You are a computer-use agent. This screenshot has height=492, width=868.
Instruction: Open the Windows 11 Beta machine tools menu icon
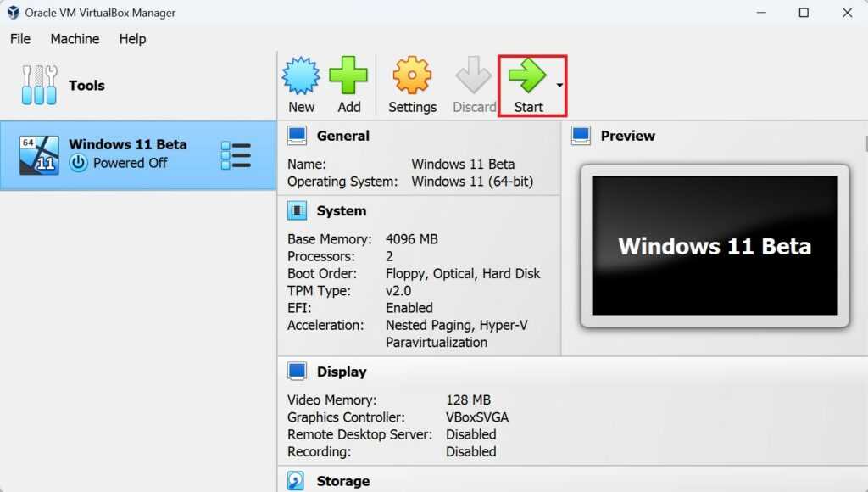pos(236,155)
